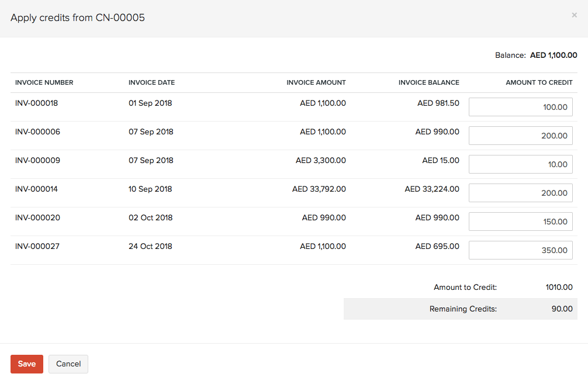This screenshot has height=384, width=588.
Task: Open invoice INV-000020
Action: (37, 217)
